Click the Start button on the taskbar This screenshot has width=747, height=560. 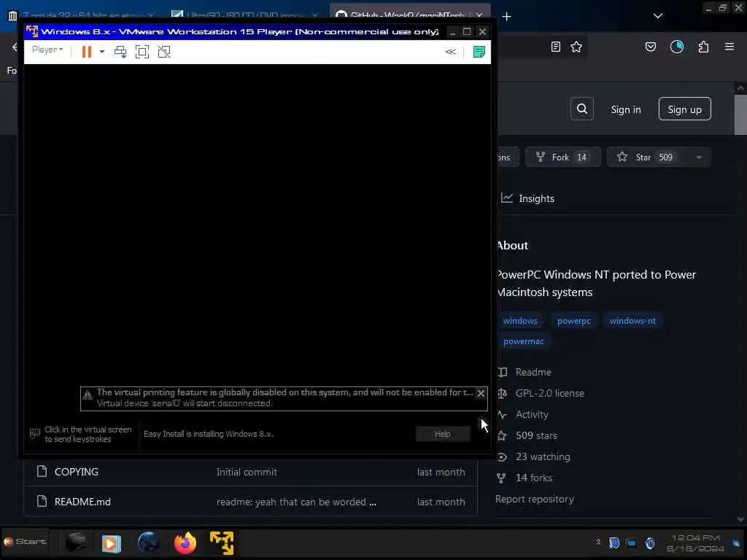pyautogui.click(x=26, y=542)
